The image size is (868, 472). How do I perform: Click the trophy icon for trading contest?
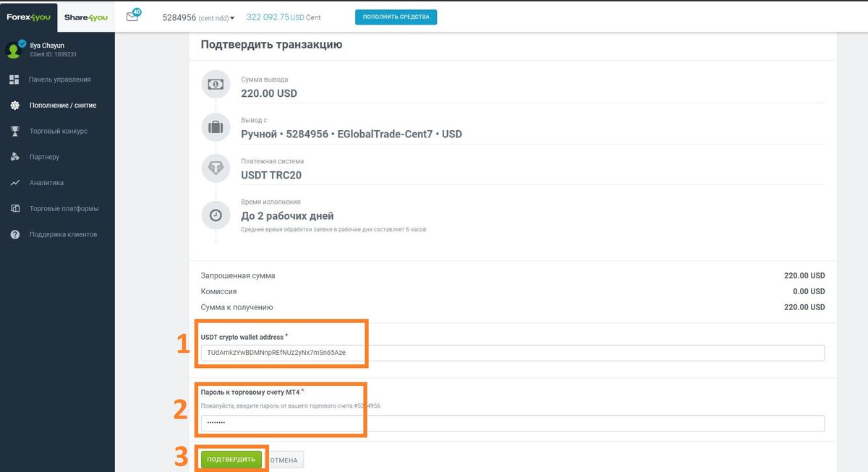(14, 131)
